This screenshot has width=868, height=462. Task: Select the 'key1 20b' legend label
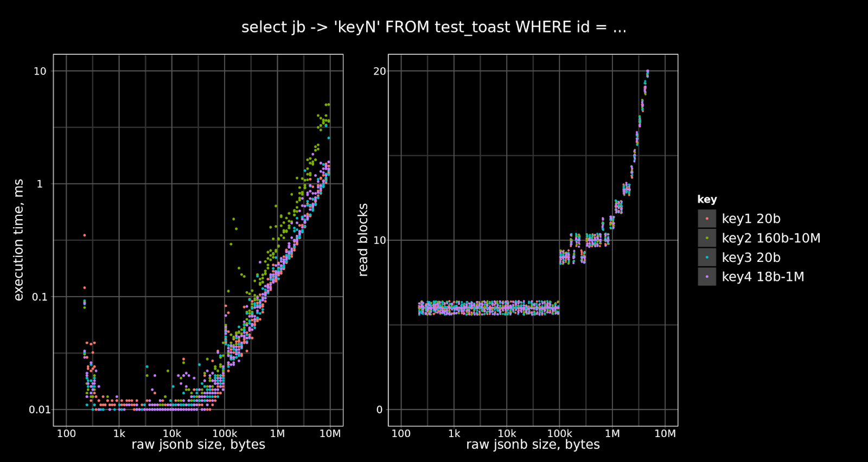[x=751, y=219]
